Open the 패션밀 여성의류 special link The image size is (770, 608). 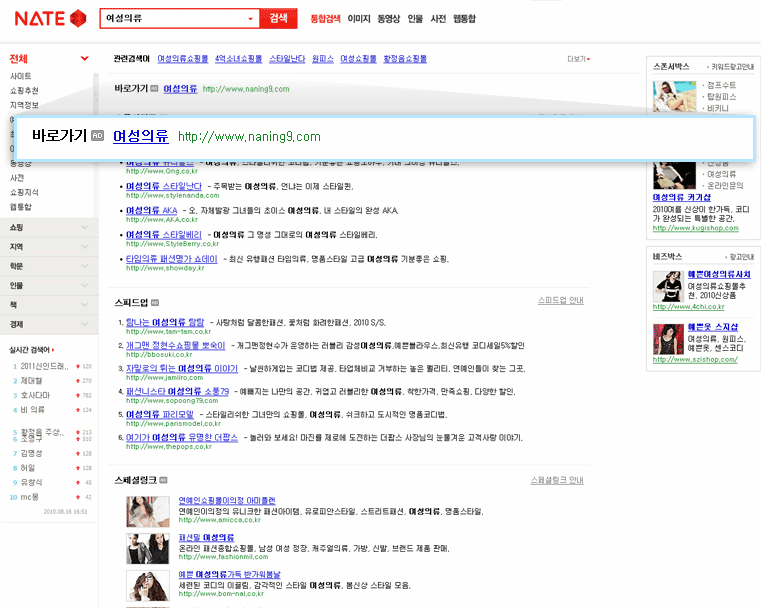point(206,538)
